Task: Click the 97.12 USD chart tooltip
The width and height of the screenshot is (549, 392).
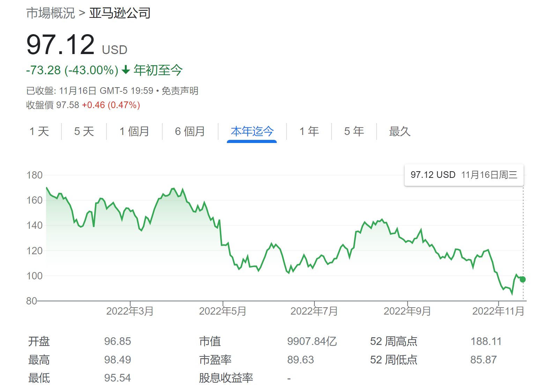Action: pos(464,175)
